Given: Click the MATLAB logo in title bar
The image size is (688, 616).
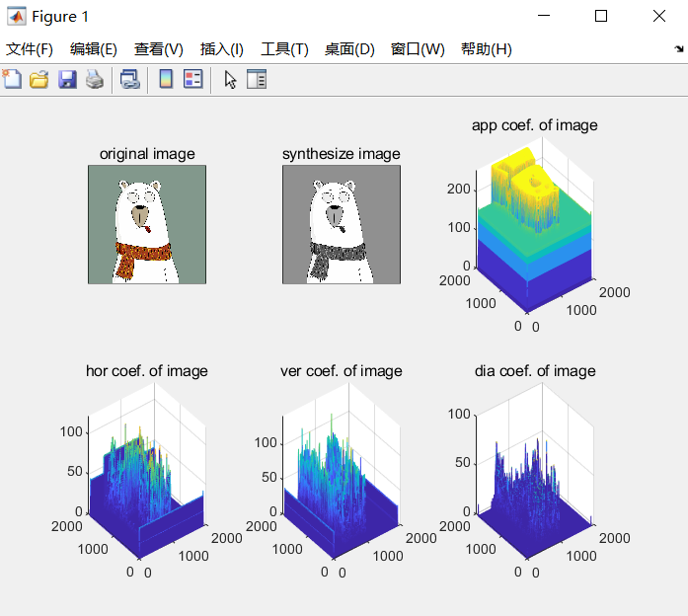Looking at the screenshot, I should [16, 16].
